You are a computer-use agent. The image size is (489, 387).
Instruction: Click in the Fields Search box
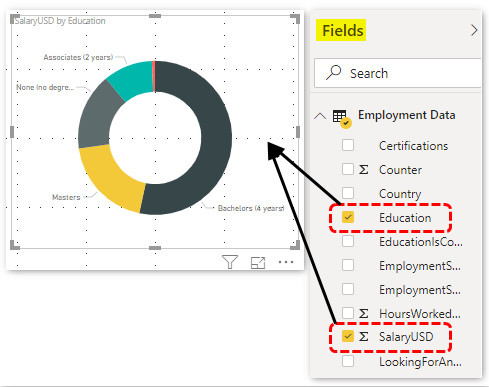point(397,73)
